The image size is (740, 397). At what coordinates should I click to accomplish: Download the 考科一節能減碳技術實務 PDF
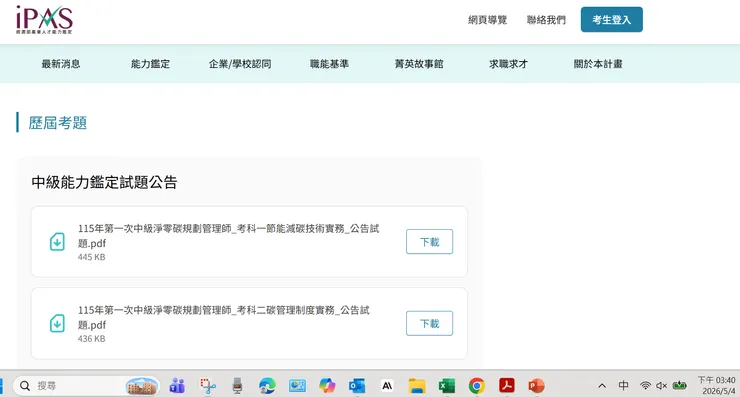click(x=429, y=242)
